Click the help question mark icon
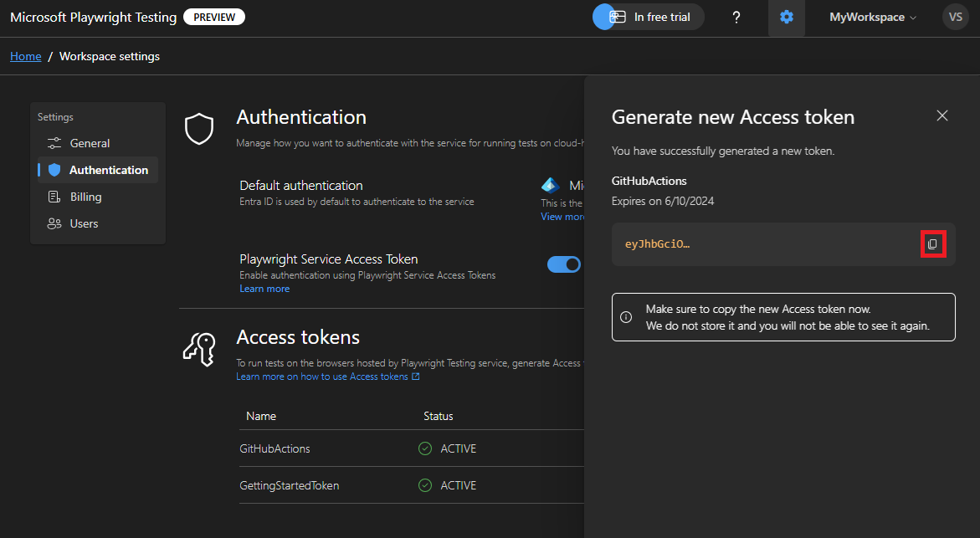The height and width of the screenshot is (538, 980). 736,18
